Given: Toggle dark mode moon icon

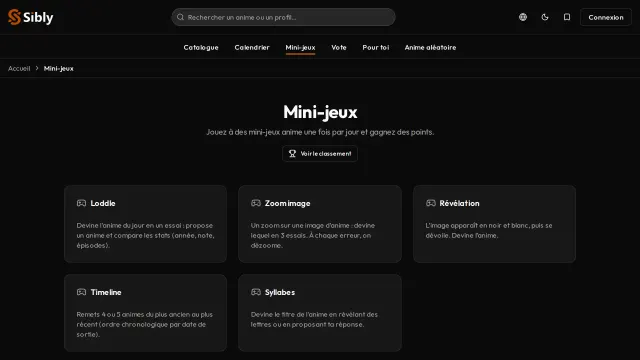Looking at the screenshot, I should click(x=545, y=17).
